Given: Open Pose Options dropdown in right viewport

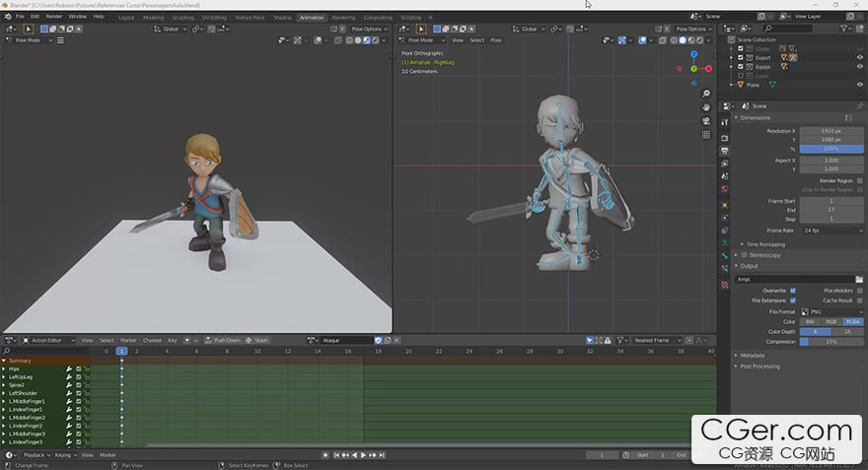Looking at the screenshot, I should coord(694,29).
